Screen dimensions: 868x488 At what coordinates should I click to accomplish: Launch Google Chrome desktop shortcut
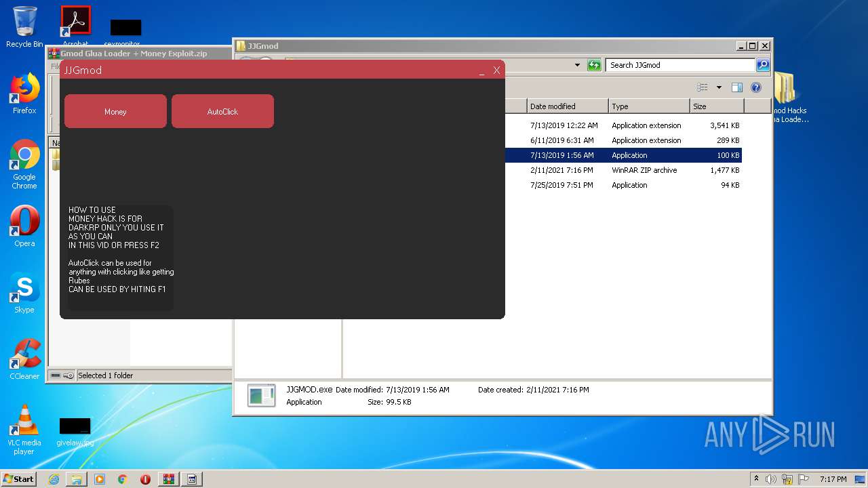point(24,165)
